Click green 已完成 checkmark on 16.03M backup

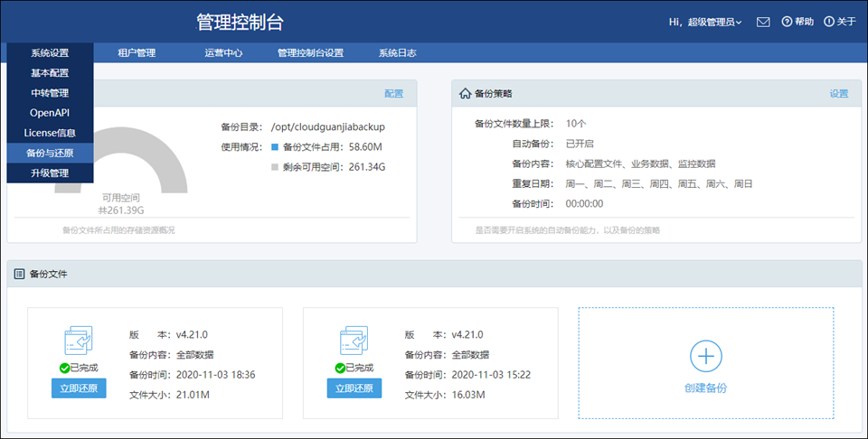(340, 369)
